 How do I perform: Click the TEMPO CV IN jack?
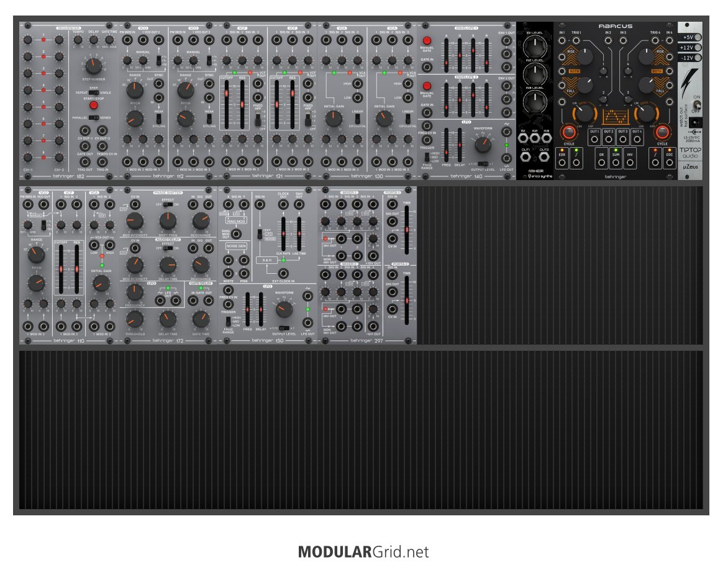[x=102, y=146]
